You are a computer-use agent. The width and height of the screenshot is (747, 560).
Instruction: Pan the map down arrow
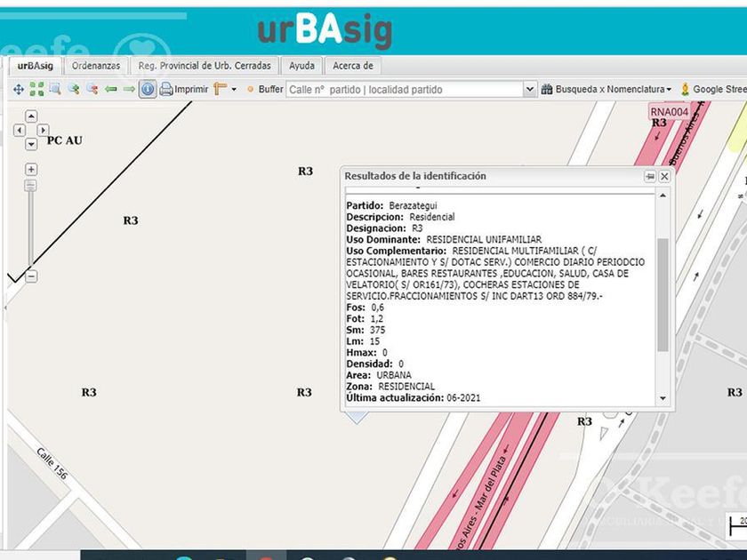pyautogui.click(x=31, y=143)
